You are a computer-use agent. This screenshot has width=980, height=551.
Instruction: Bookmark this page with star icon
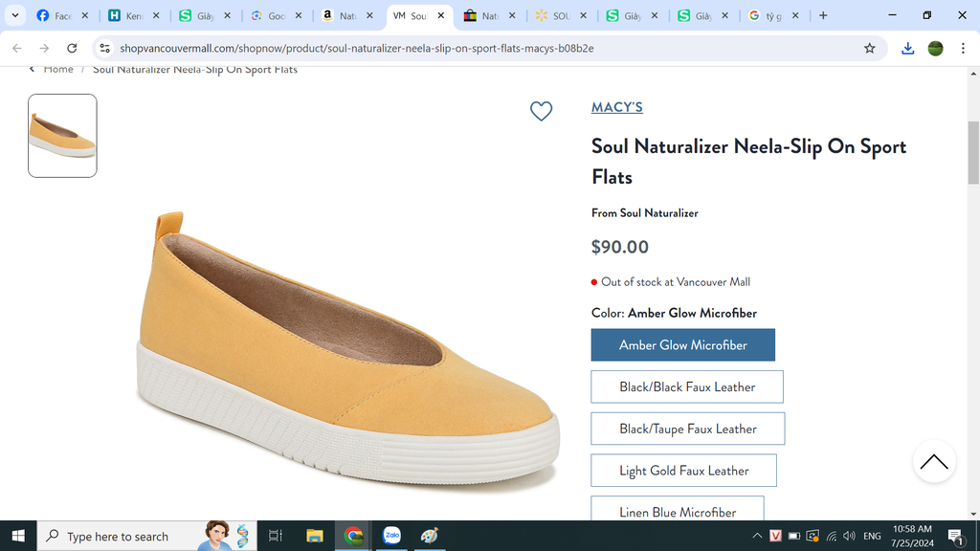click(869, 48)
